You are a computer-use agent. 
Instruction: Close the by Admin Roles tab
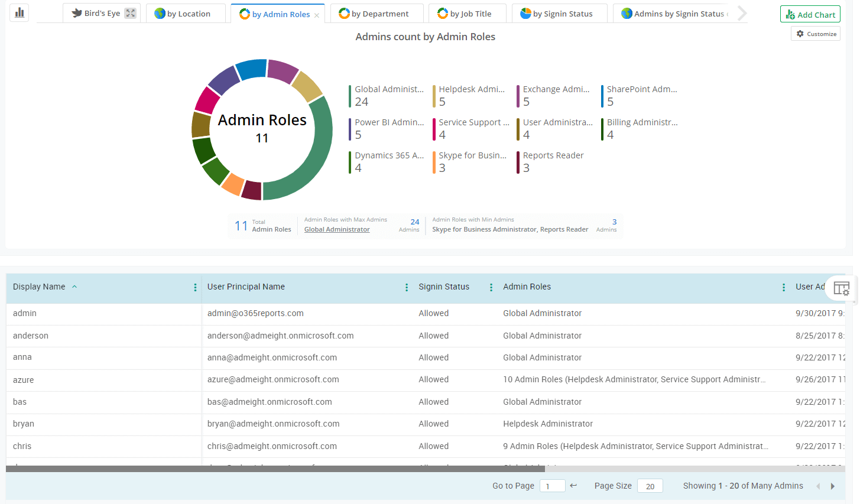pyautogui.click(x=317, y=15)
